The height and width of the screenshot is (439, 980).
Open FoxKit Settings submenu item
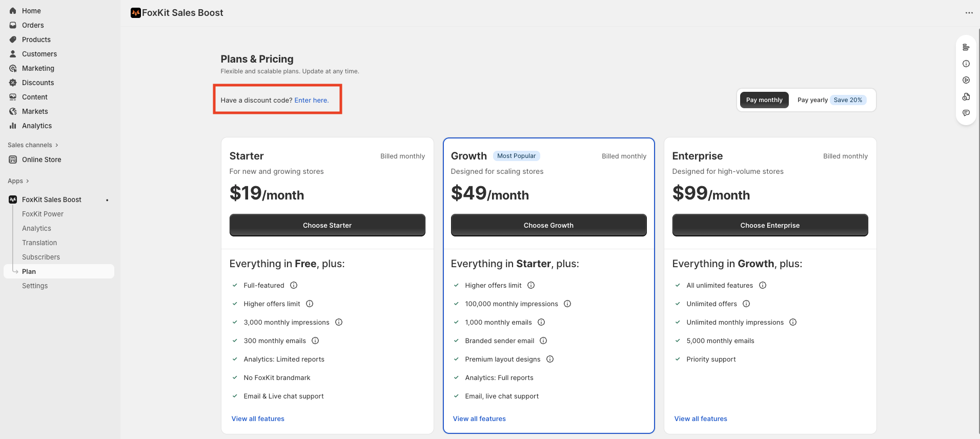click(35, 286)
